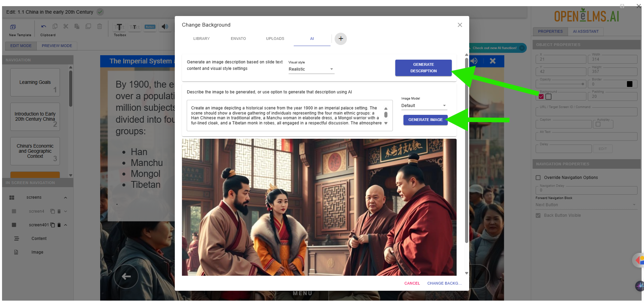Click the paste clipboard icon

(x=77, y=26)
